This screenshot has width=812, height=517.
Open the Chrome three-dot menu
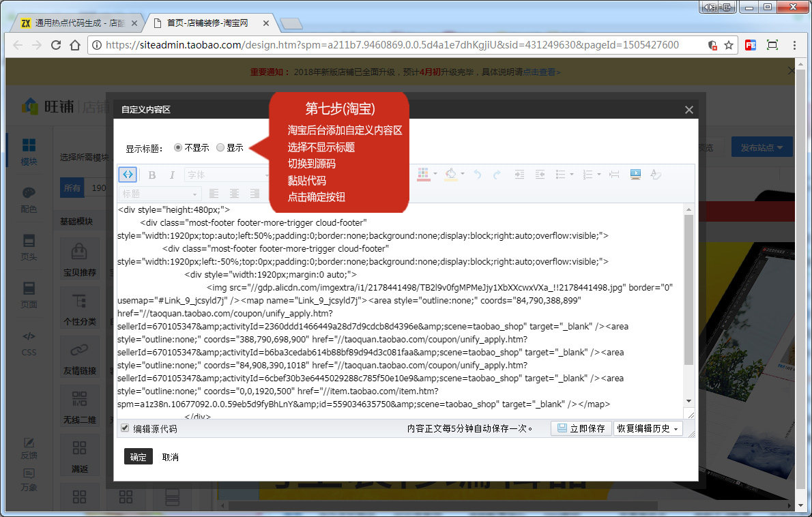[794, 45]
